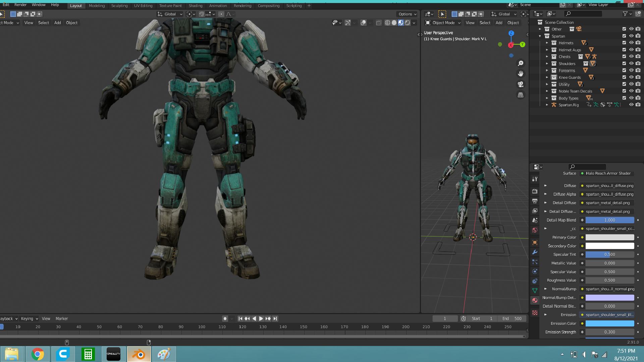Open the Options dropdown in left viewport
The image size is (644, 362).
point(408,14)
